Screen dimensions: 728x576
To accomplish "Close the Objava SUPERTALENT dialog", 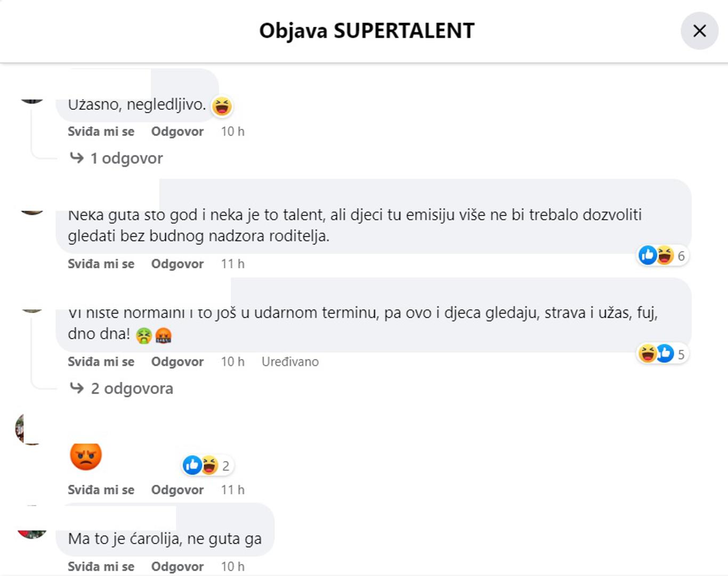I will 699,31.
